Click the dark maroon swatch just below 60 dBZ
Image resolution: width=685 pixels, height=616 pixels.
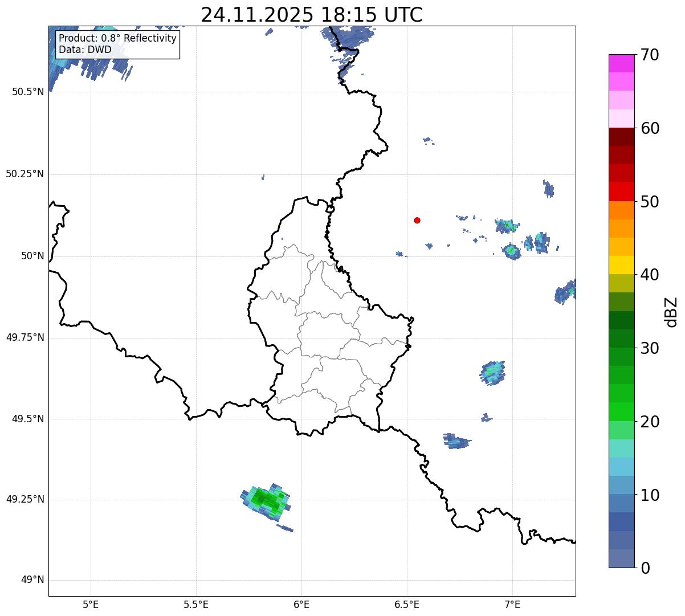pyautogui.click(x=622, y=137)
